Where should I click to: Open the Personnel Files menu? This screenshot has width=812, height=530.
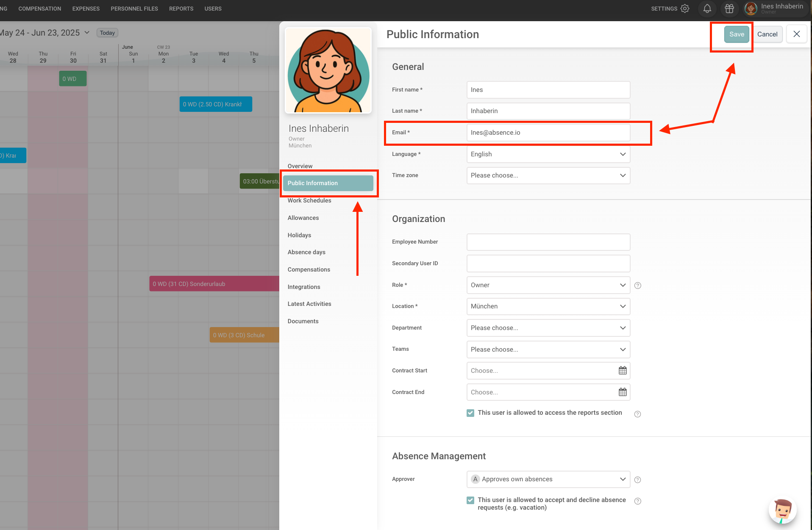pos(134,8)
